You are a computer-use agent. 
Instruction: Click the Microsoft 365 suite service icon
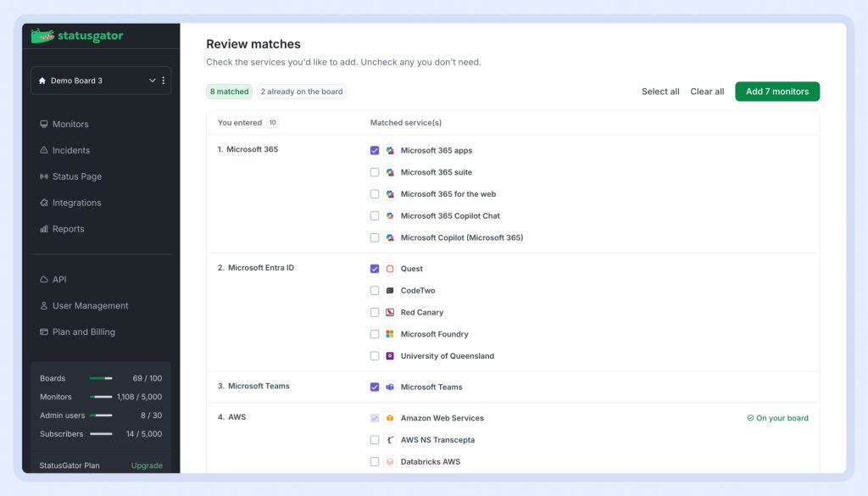tap(390, 172)
